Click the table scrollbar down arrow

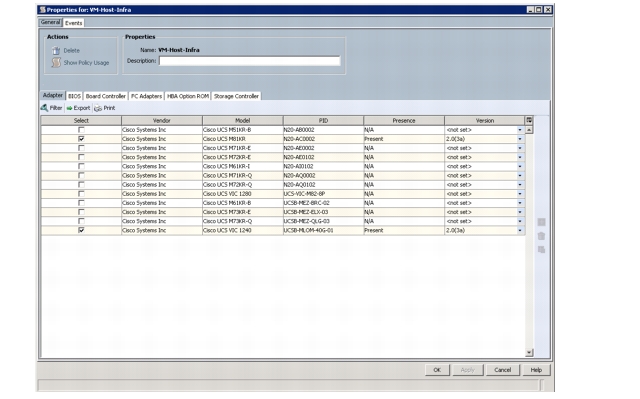click(x=529, y=352)
